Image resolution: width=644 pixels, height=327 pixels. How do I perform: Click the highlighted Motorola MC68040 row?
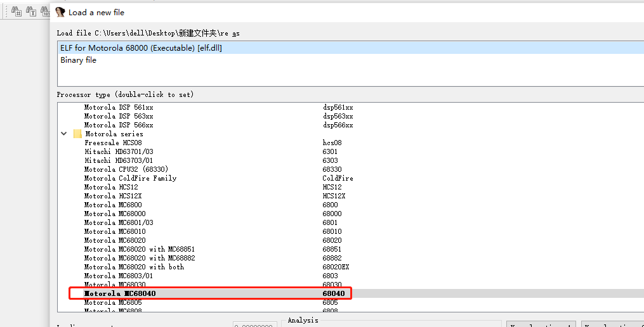pos(350,293)
